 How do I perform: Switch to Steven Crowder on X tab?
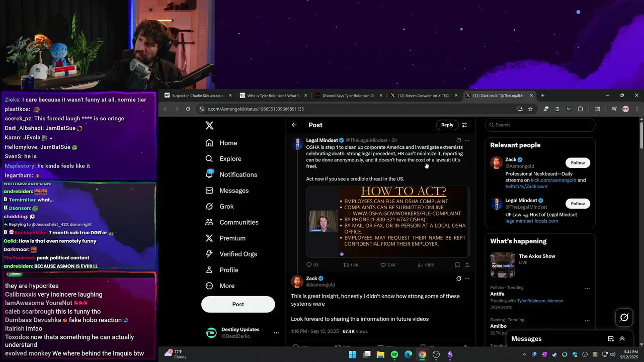point(424,96)
